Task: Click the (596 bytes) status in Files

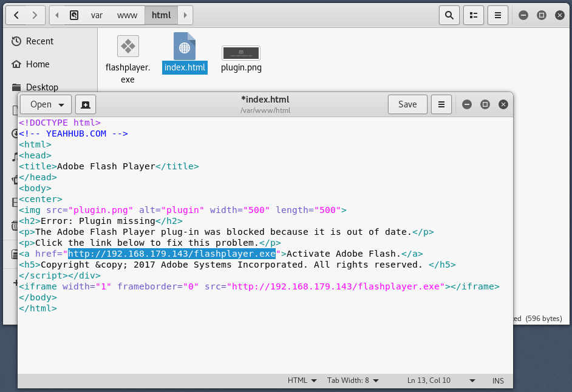Action: coord(544,319)
